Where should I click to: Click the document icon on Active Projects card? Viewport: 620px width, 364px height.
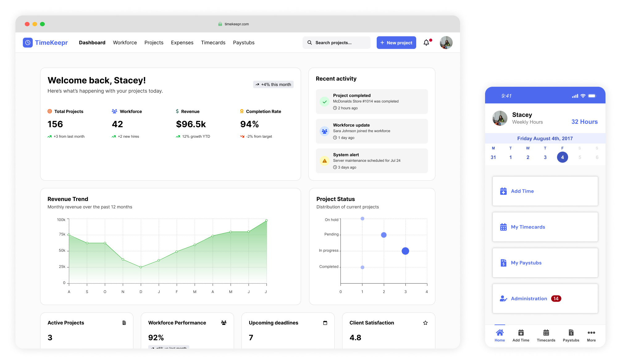click(x=124, y=323)
